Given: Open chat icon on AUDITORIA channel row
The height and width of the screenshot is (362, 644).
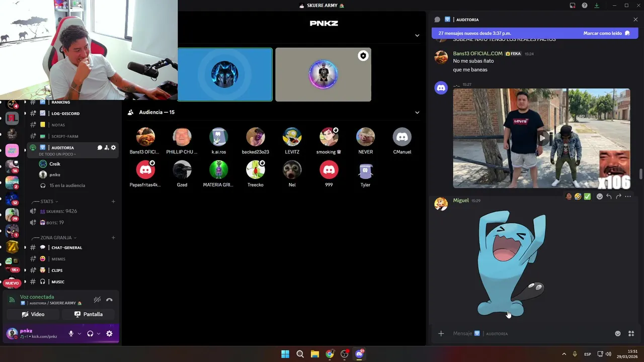Looking at the screenshot, I should click(100, 147).
